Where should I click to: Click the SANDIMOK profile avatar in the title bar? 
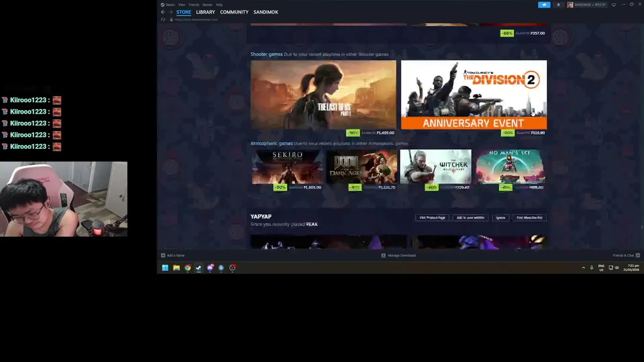point(570,5)
